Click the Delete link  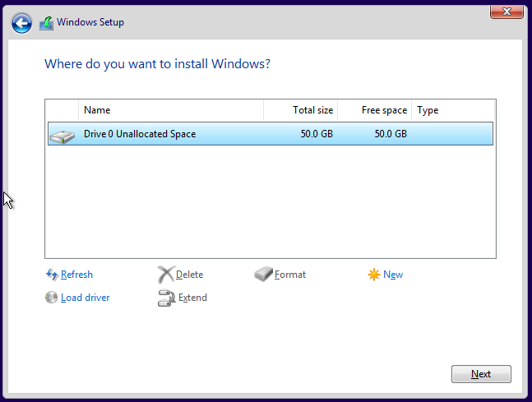189,275
